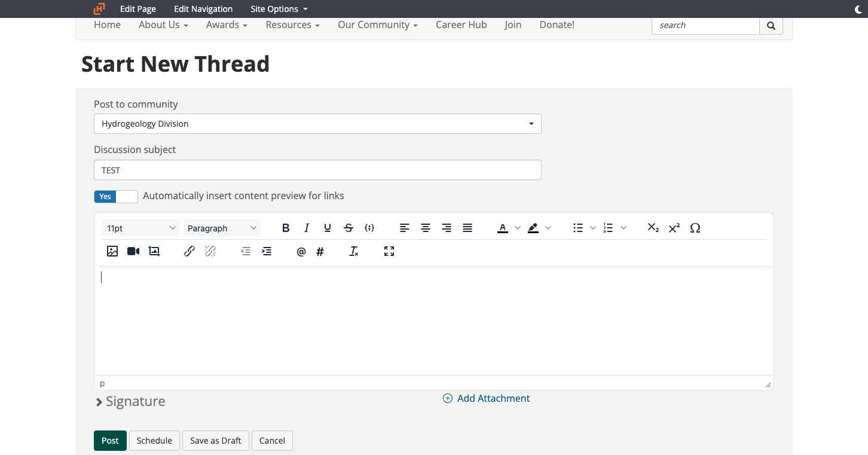
Task: Click the Schedule button
Action: point(154,441)
